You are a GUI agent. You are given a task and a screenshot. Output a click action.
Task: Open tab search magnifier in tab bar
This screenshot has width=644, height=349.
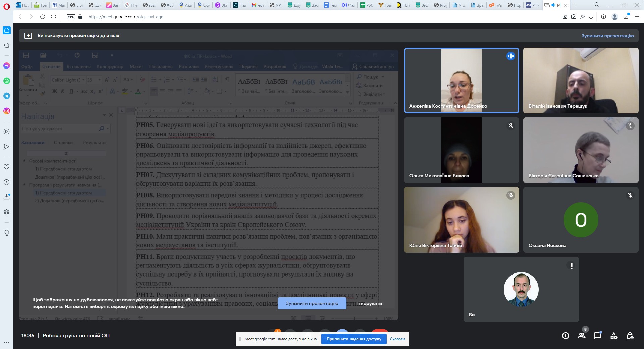(x=597, y=5)
